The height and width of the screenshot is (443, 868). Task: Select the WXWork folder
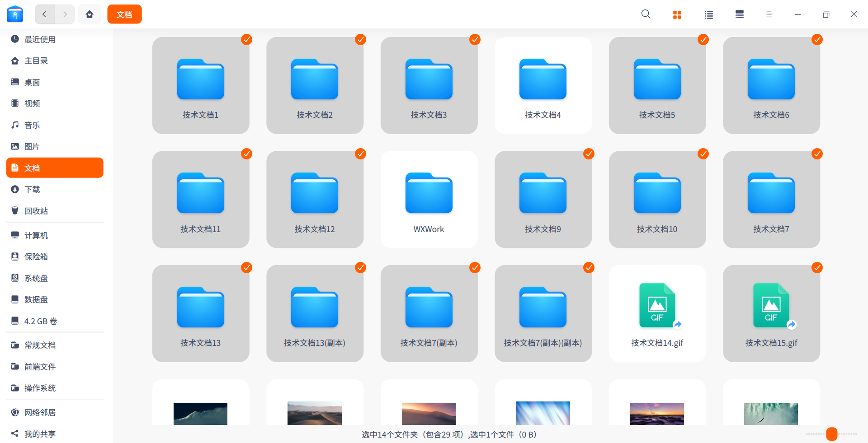pos(429,200)
